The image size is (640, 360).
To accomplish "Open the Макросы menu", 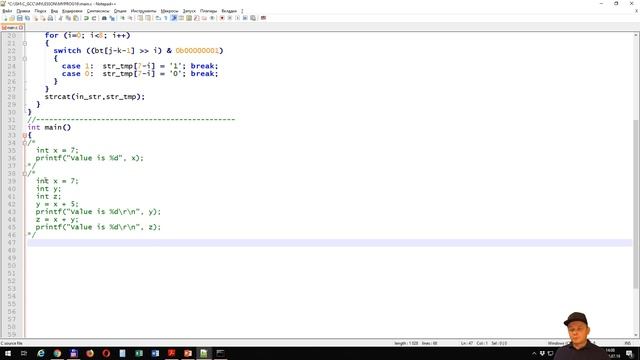I will point(169,11).
